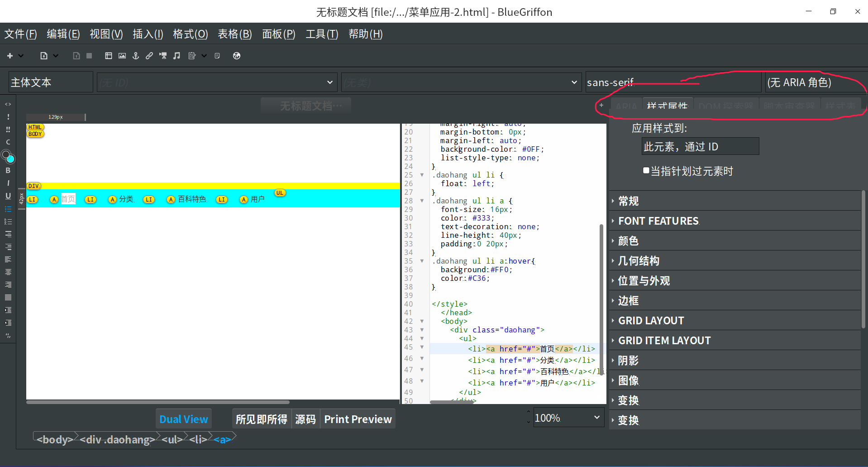
Task: Insert audio with the music note icon
Action: 177,55
